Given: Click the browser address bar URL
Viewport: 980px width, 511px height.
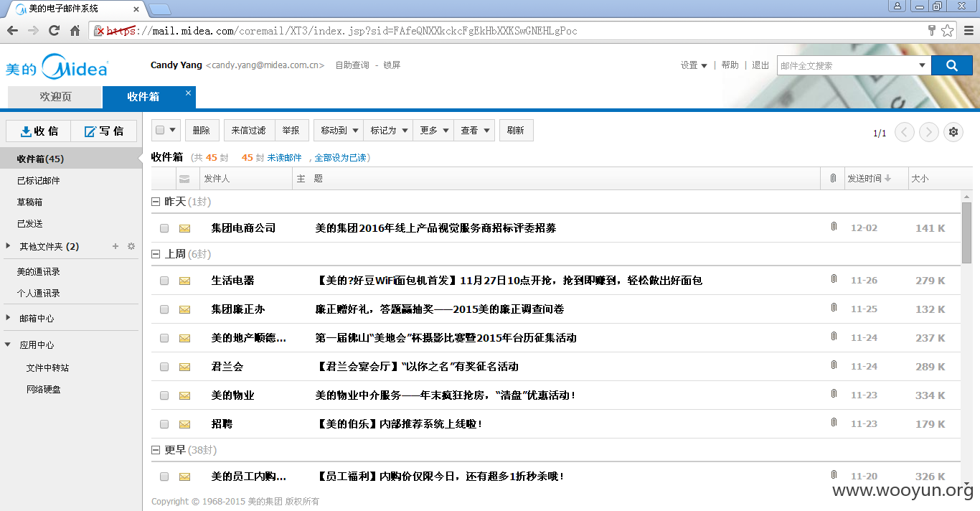Looking at the screenshot, I should point(341,31).
